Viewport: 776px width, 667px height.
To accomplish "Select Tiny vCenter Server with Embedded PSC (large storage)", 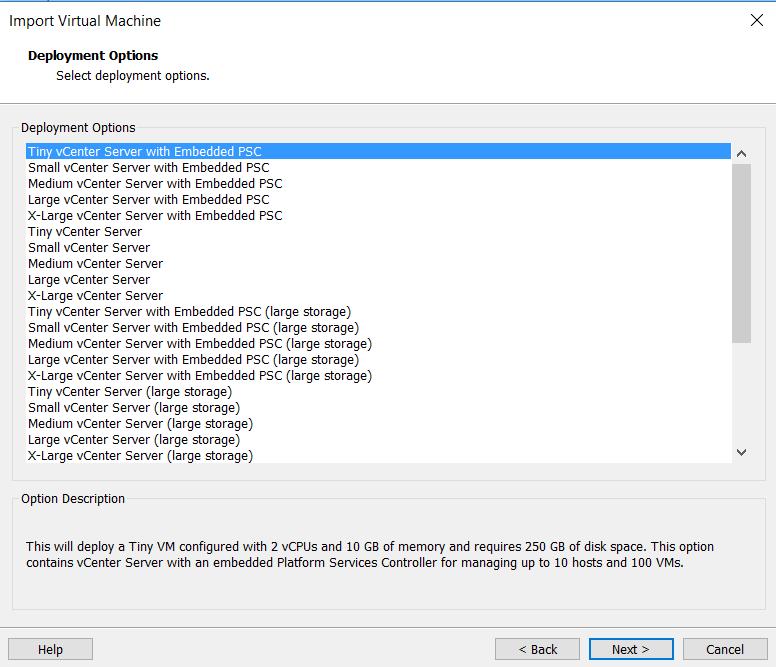I will (x=378, y=311).
